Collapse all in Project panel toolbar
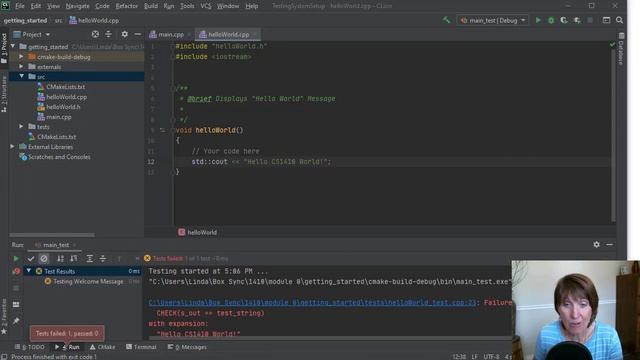Viewport: 640px width, 360px height. click(x=108, y=34)
